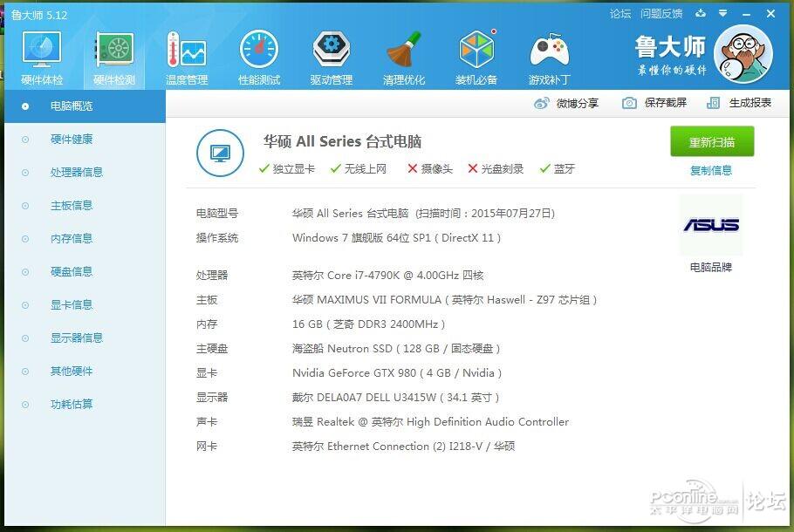794x532 pixels.
Task: Click the Windows 7 旗舰版 operating system value
Action: pyautogui.click(x=396, y=238)
